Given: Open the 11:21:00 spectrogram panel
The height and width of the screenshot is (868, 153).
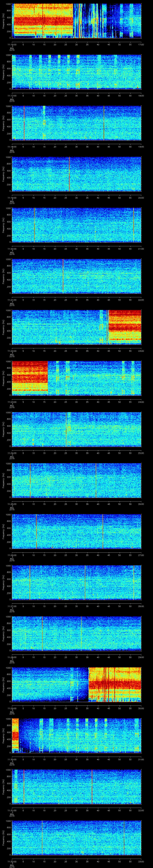Looking at the screenshot, I should coord(77,276).
